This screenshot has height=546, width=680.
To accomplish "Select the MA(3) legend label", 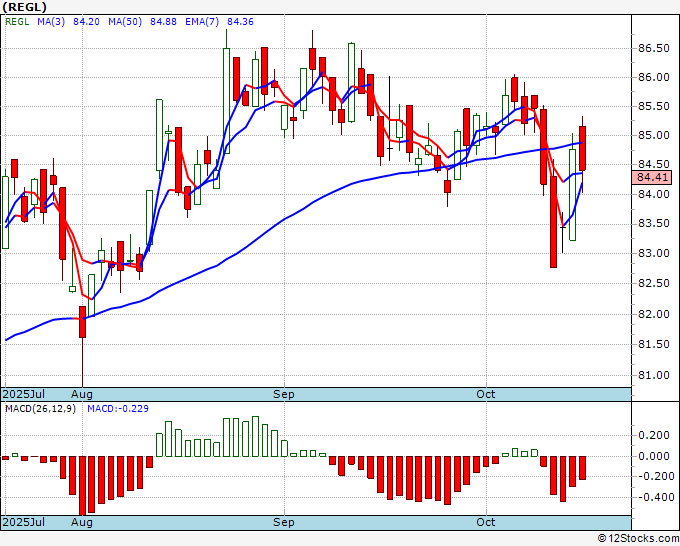I will pyautogui.click(x=51, y=22).
